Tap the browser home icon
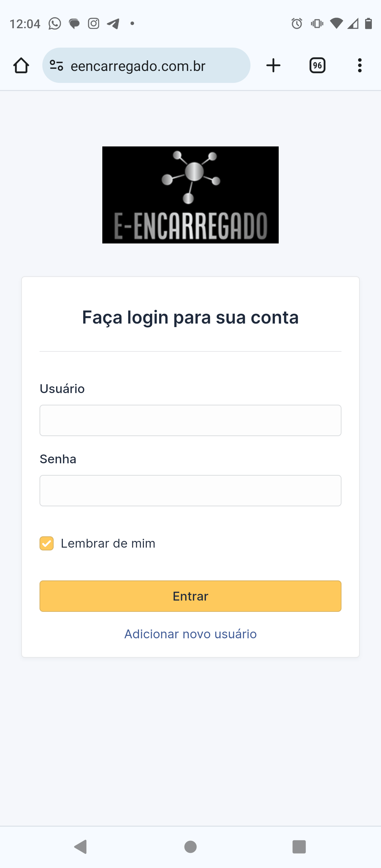This screenshot has height=868, width=381. tap(21, 66)
